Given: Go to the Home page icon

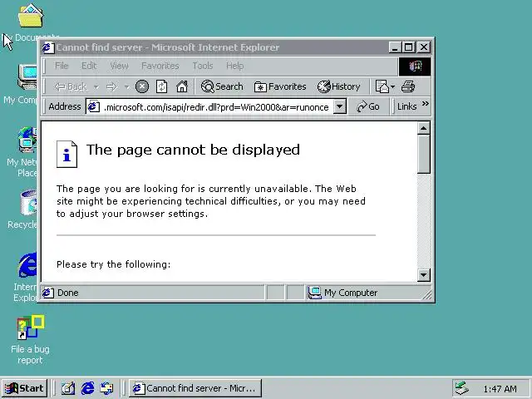Looking at the screenshot, I should 182,86.
